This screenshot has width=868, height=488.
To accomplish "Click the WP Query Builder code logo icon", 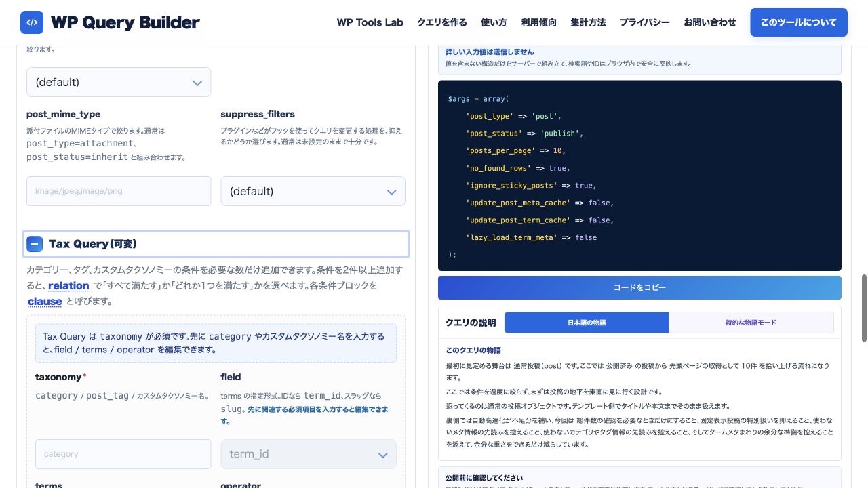I will 32,22.
